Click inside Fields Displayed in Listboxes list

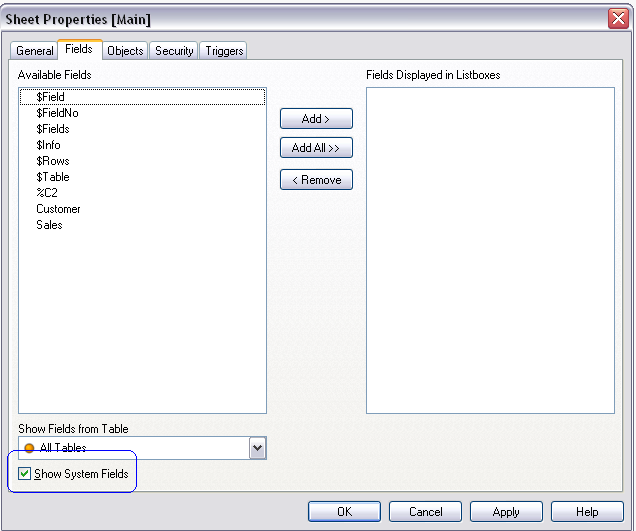tap(490, 251)
